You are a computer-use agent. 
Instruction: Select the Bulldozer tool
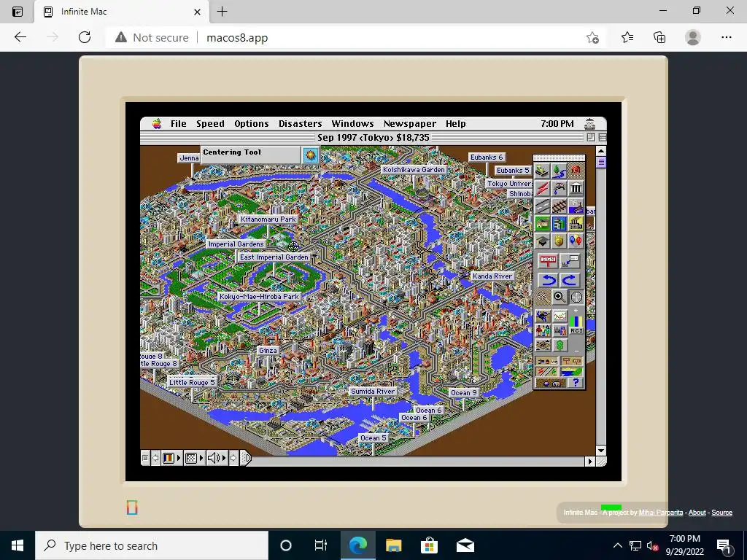pos(542,171)
